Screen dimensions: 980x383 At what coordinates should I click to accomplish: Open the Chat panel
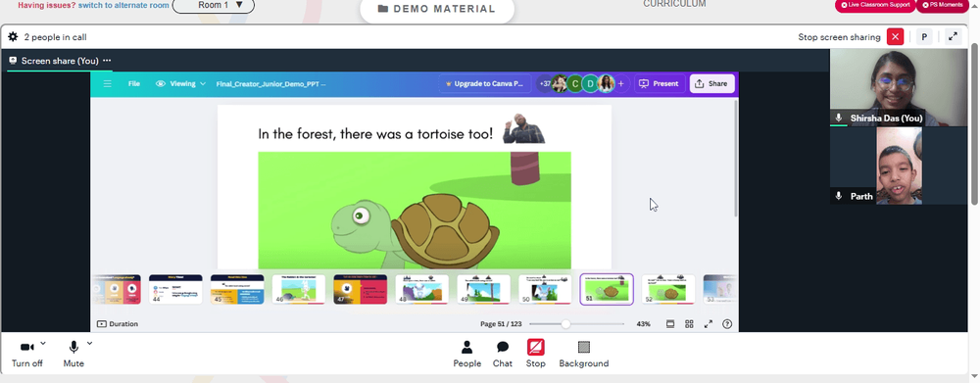[x=502, y=354]
